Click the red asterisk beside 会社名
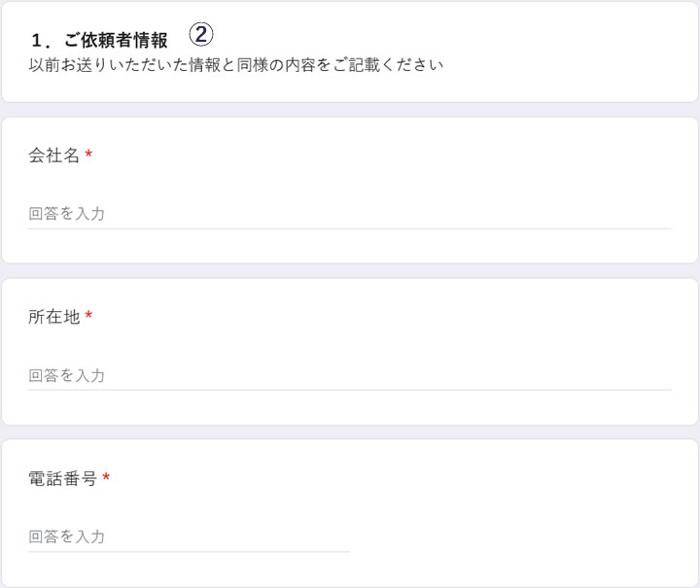Screen dimensions: 700x588 88,156
